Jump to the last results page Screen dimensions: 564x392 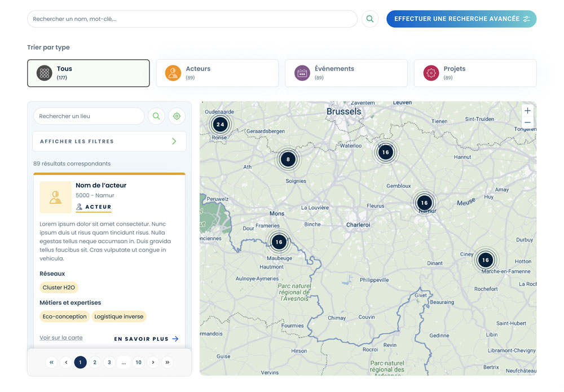(x=168, y=362)
